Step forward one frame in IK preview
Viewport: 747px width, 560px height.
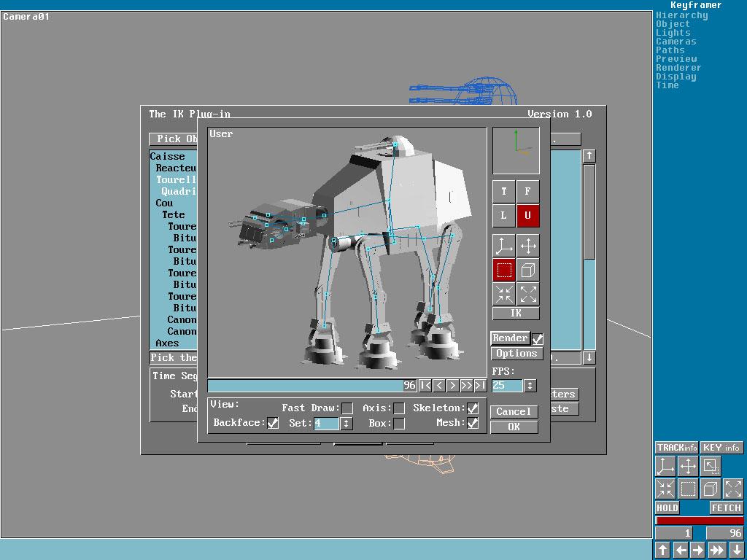click(452, 385)
